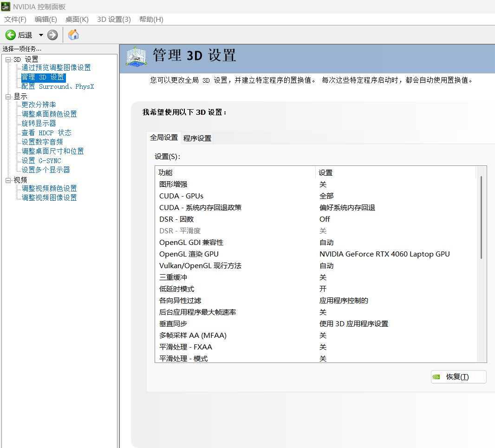Select the CUDA - GPUs row
Image resolution: width=495 pixels, height=448 pixels.
pos(316,196)
